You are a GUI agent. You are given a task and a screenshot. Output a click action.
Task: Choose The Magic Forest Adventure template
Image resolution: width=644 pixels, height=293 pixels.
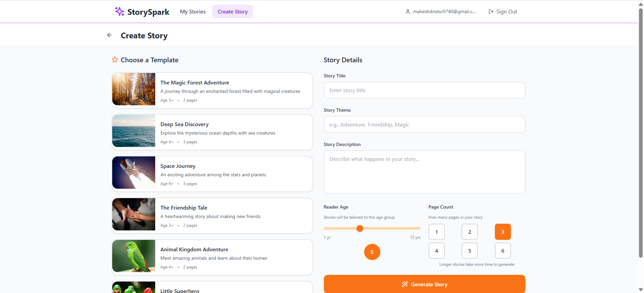[212, 90]
